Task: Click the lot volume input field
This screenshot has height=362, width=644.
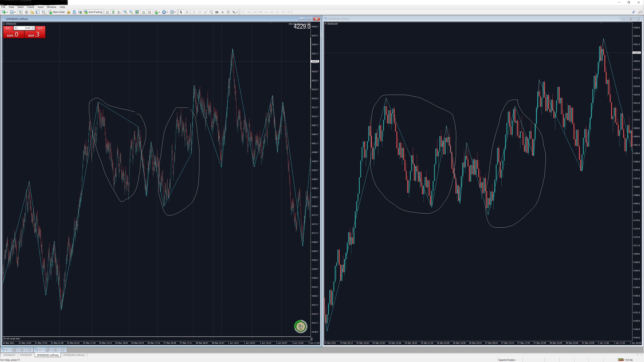Action: 24,28
